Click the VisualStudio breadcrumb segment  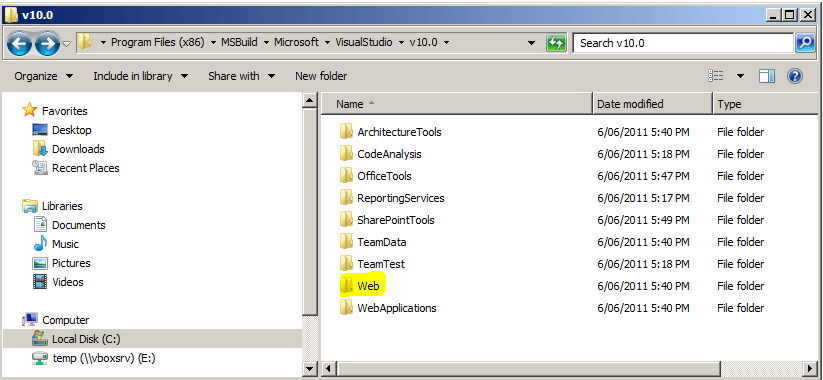click(x=364, y=43)
